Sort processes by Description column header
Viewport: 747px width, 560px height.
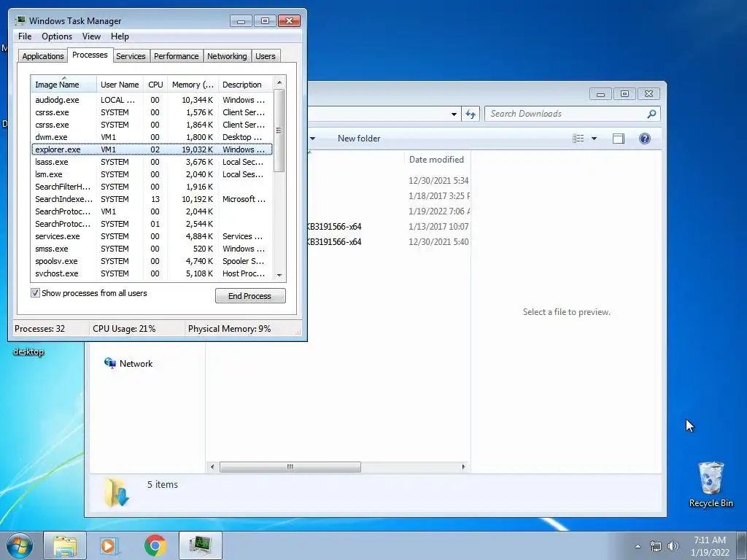[x=245, y=85]
